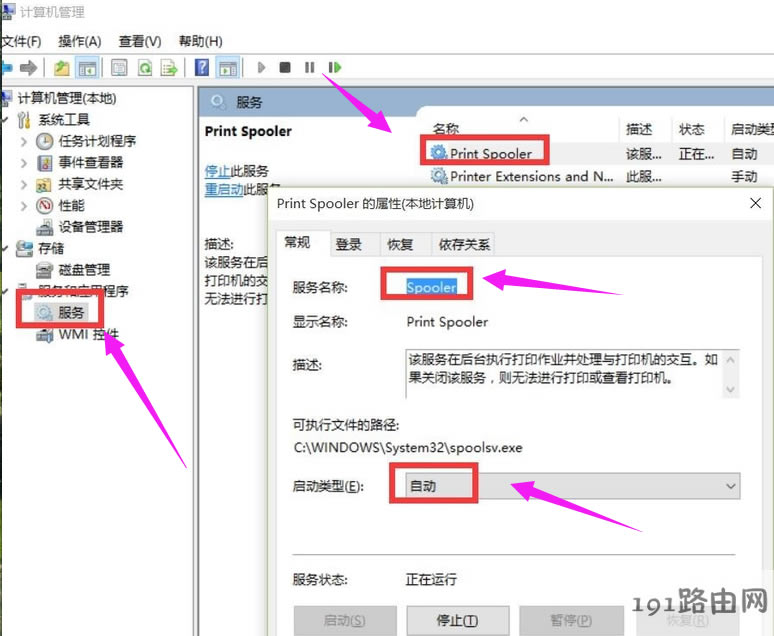Expand the 任务计划程序 tree node
The width and height of the screenshot is (774, 636).
pos(24,141)
